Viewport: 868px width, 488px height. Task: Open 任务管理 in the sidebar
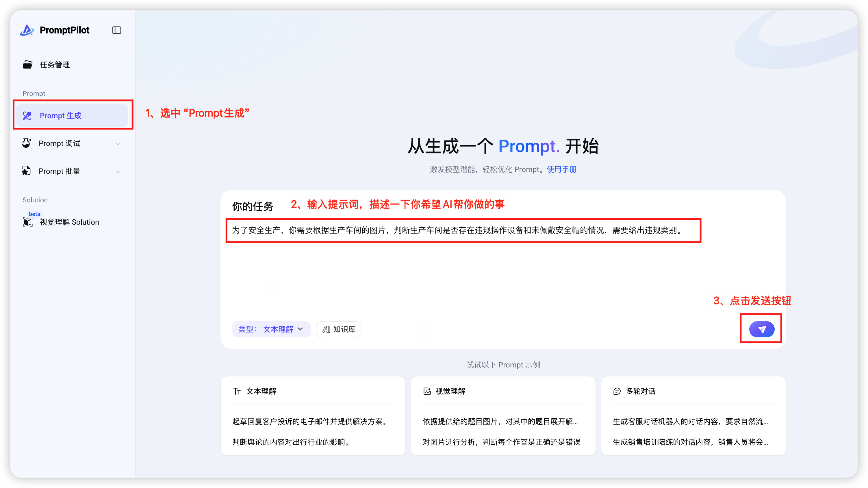pos(55,65)
